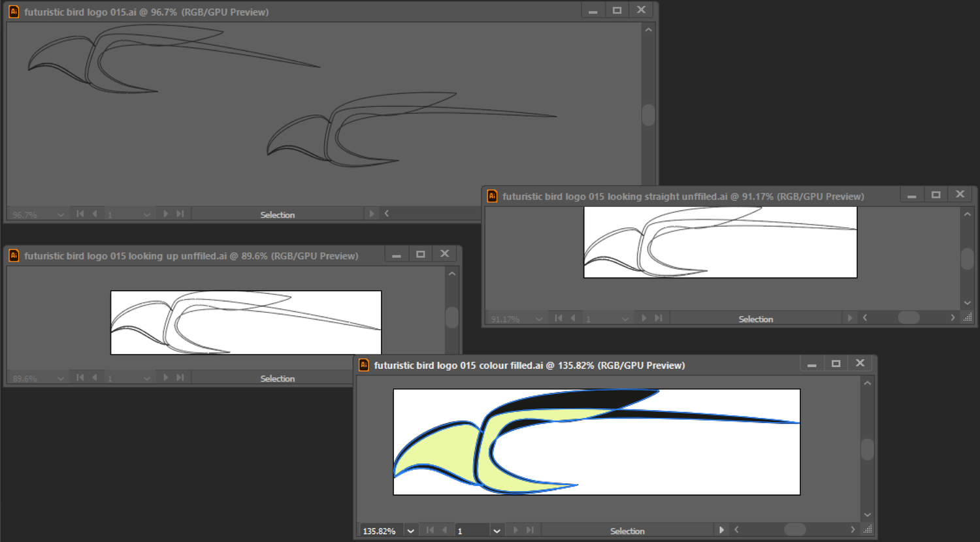Viewport: 980px width, 542px height.
Task: Open zoom dropdown beside 91.17% in looking straight window
Action: pyautogui.click(x=539, y=319)
